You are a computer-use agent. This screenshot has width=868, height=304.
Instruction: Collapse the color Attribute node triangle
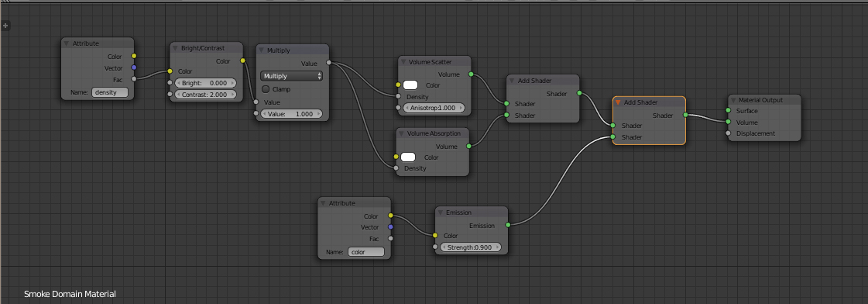(324, 203)
